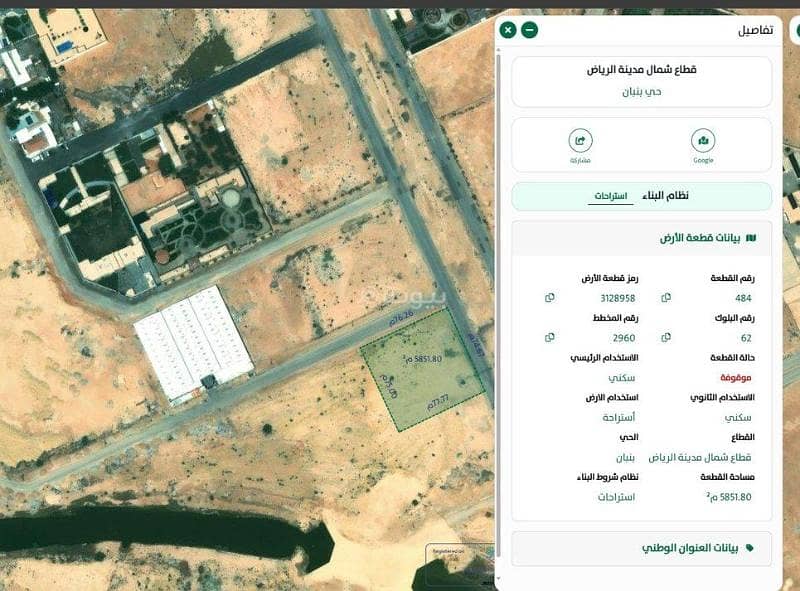Collapse the بيانات قطعة الأرض section

click(x=641, y=238)
